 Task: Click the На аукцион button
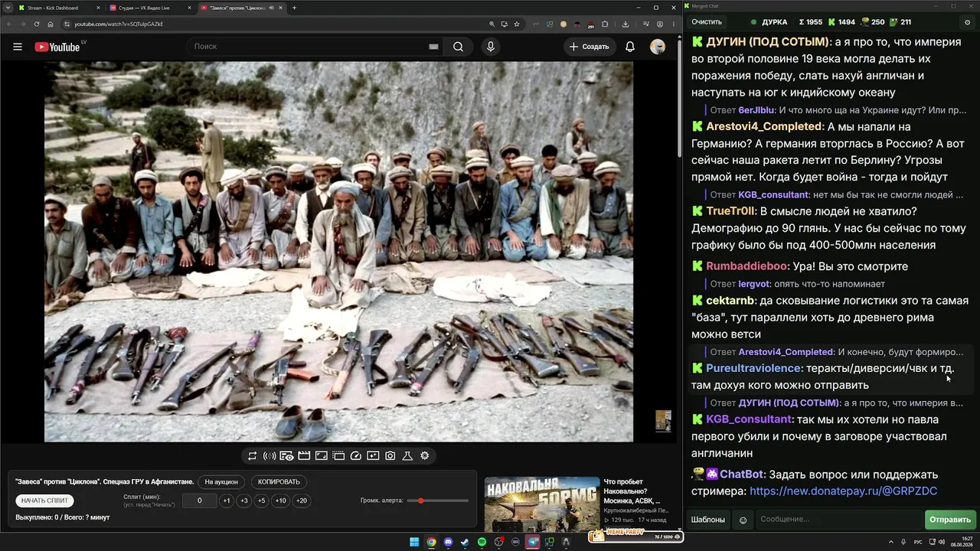click(x=221, y=482)
